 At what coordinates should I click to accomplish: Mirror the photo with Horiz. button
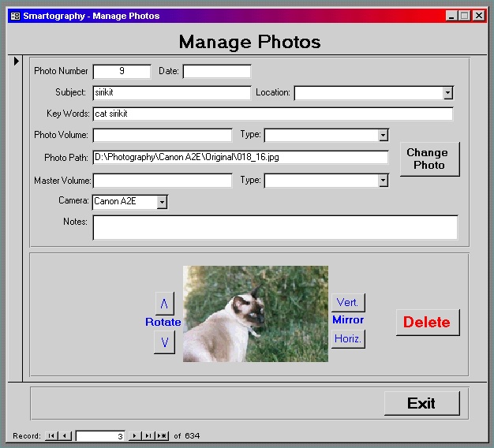(x=348, y=338)
